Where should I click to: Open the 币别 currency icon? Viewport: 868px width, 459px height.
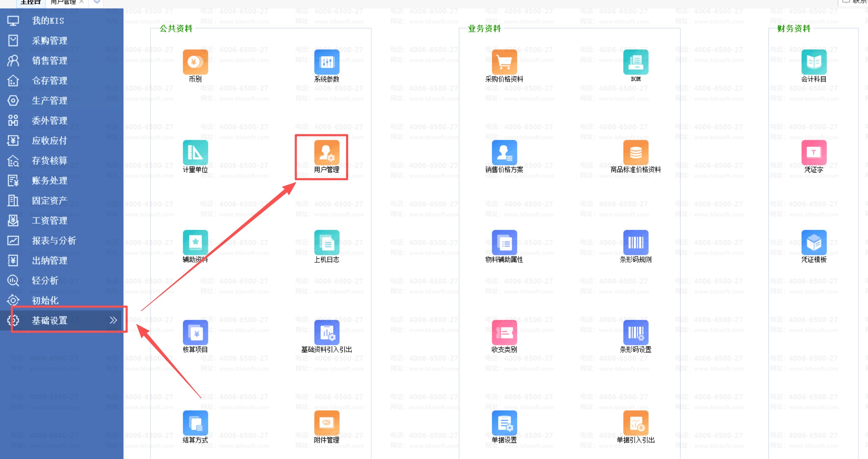coord(195,62)
